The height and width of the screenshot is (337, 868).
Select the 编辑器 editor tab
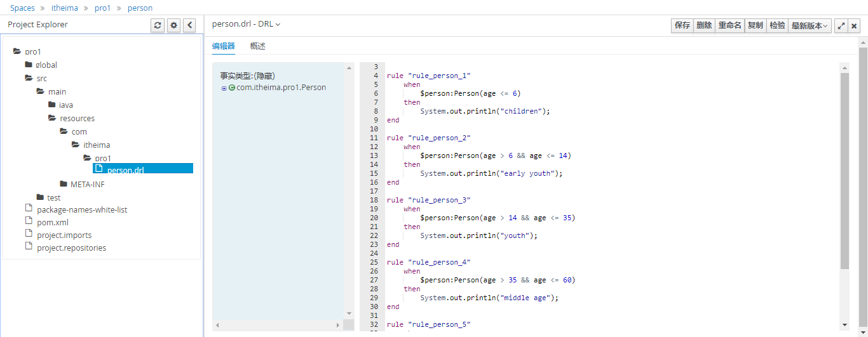(223, 46)
